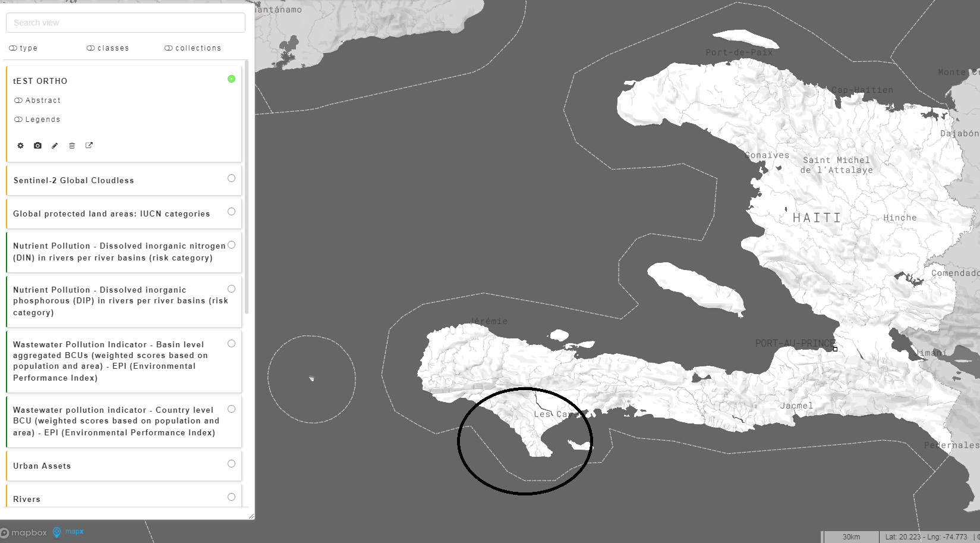Delete the tEST ORTHO view via trash icon

72,146
